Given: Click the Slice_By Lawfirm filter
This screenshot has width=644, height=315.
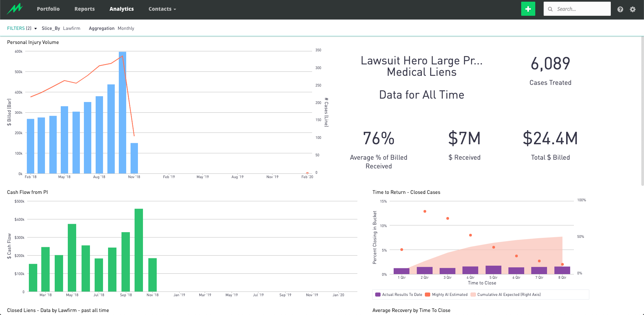Looking at the screenshot, I should coord(61,28).
